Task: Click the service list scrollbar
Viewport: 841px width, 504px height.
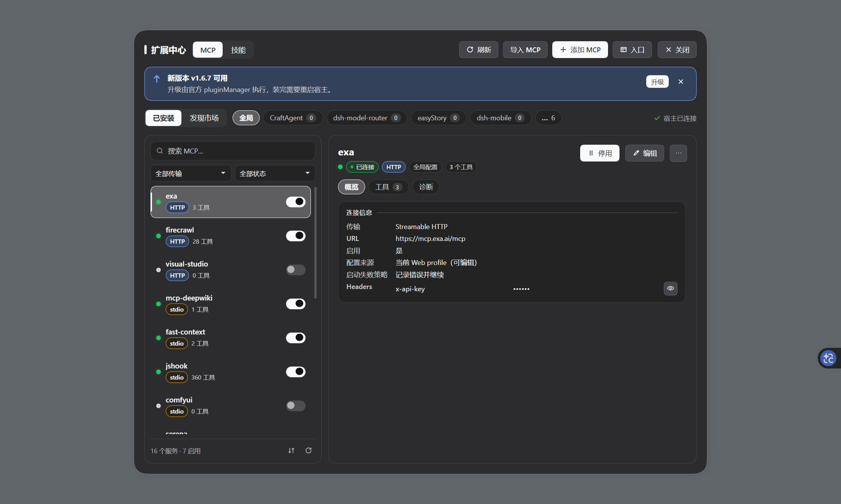Action: tap(315, 242)
